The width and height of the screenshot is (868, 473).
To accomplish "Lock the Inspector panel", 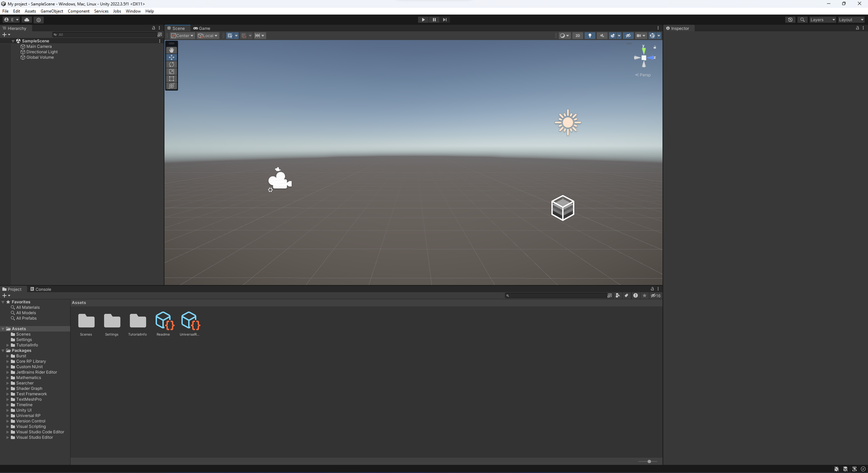I will click(857, 28).
